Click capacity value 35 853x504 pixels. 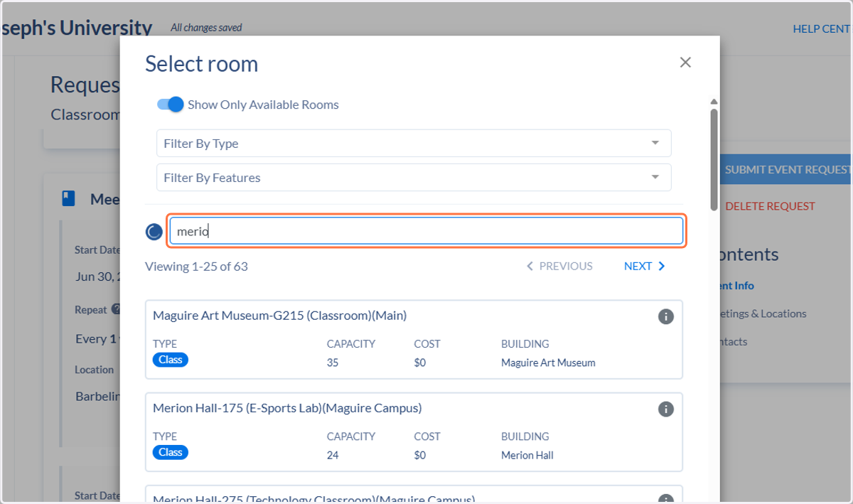333,363
